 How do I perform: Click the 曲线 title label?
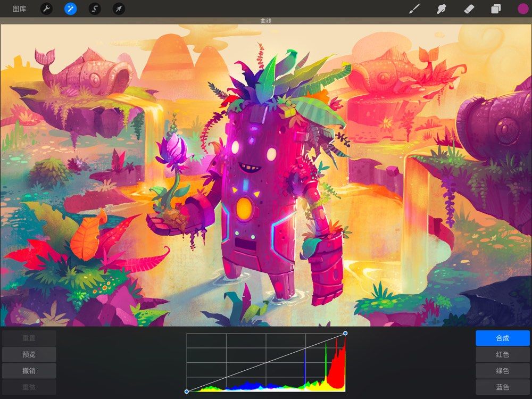[266, 21]
